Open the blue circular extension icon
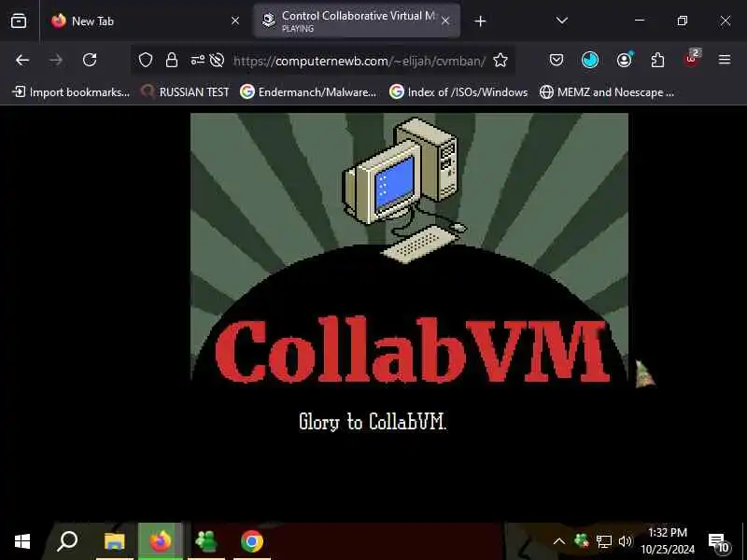This screenshot has height=560, width=747. [x=590, y=61]
